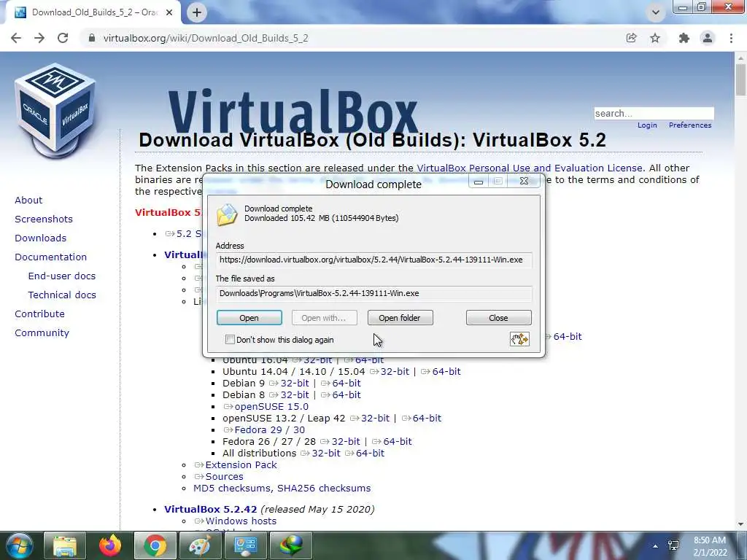Click Debian 8 64-bit link
Viewport: 747px width, 560px height.
(347, 394)
